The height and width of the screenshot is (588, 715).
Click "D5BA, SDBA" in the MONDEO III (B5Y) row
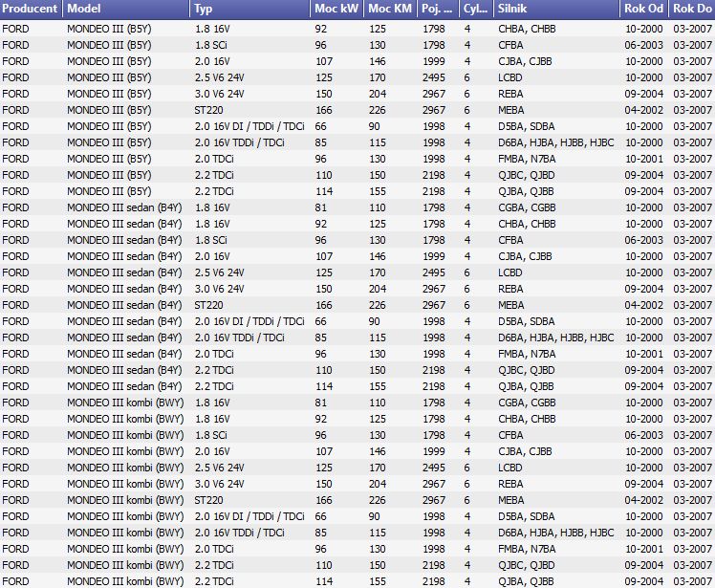point(527,126)
